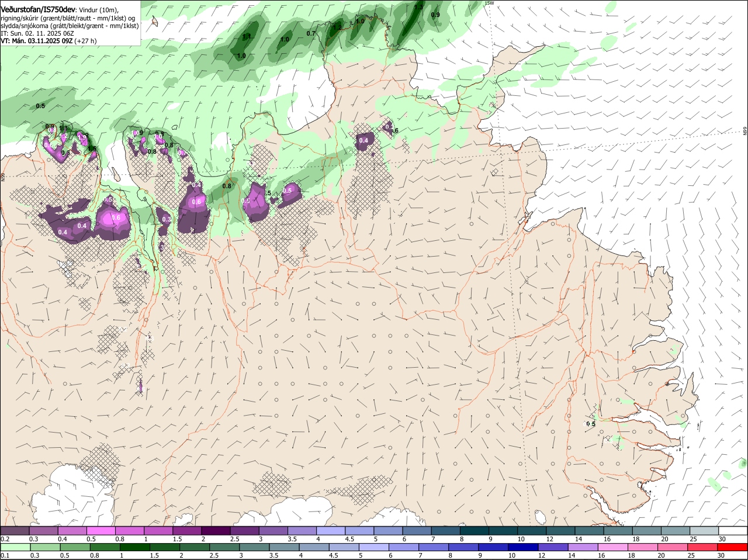The width and height of the screenshot is (748, 560).
Task: Click the 1.3 precipitation value at top
Action: [x=418, y=8]
